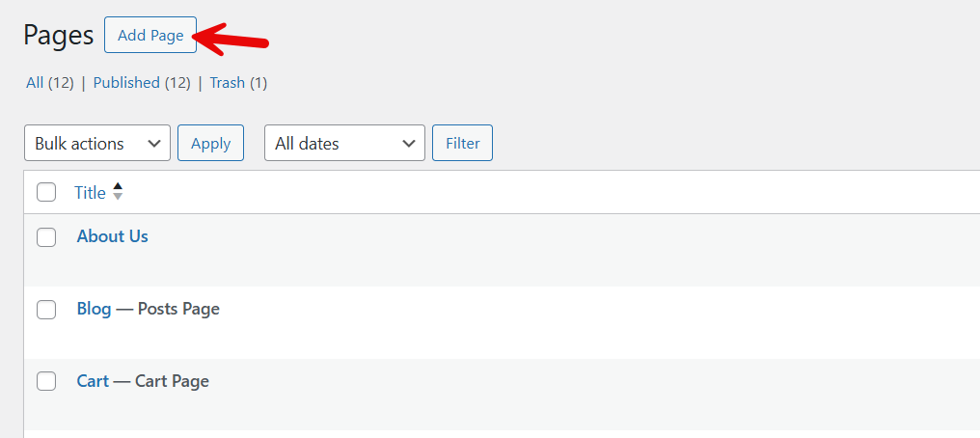980x438 pixels.
Task: Expand the All dates dropdown
Action: [344, 143]
